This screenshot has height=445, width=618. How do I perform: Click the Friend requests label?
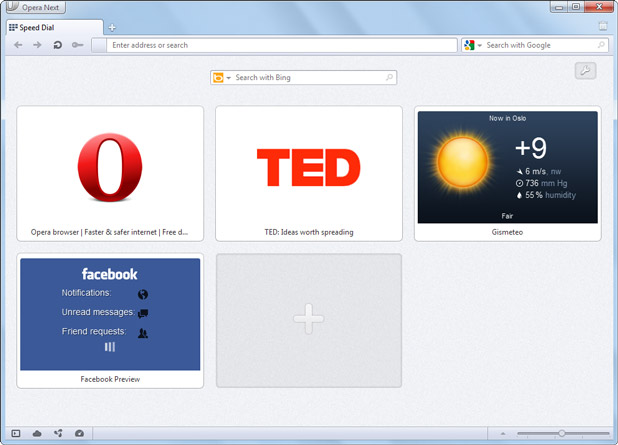click(x=94, y=331)
